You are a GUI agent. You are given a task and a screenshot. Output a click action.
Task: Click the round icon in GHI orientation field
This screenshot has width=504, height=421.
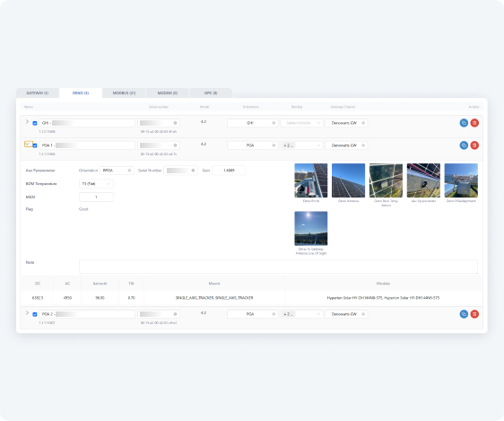274,123
